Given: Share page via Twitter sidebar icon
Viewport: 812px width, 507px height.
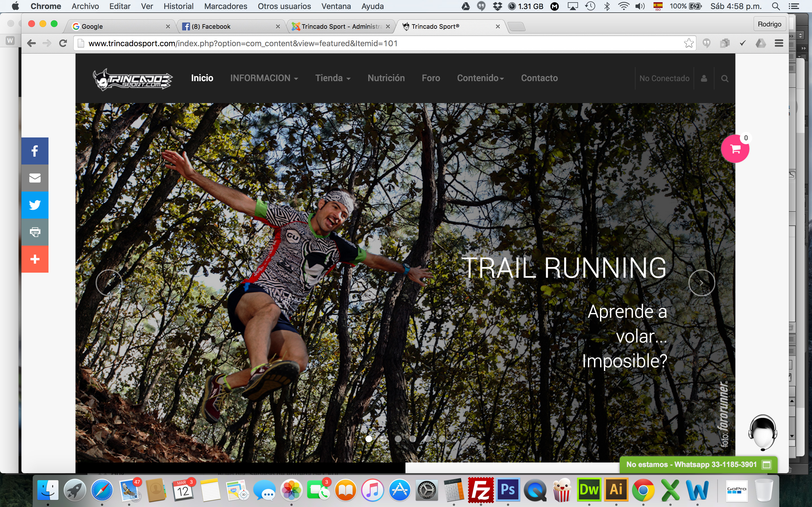Looking at the screenshot, I should pos(35,205).
